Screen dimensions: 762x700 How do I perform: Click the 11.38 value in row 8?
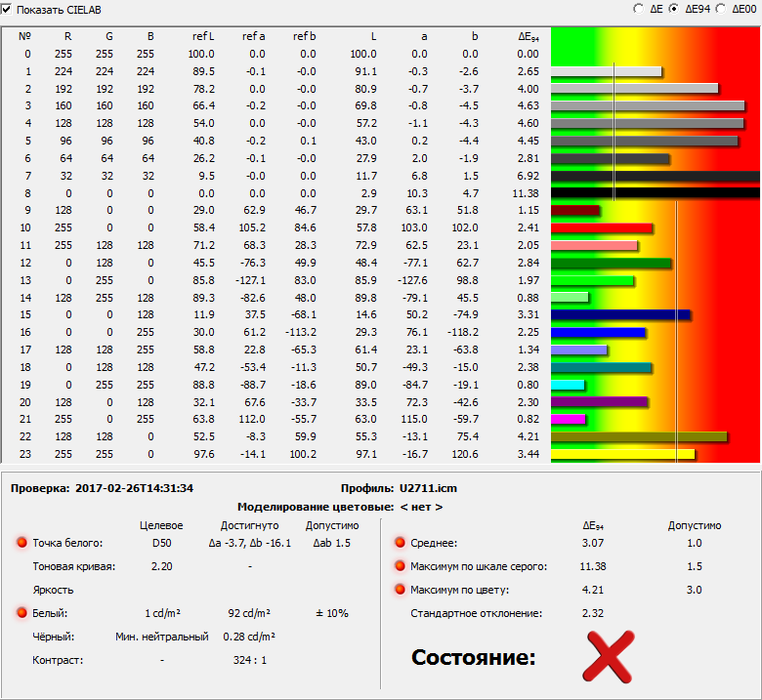(x=526, y=193)
